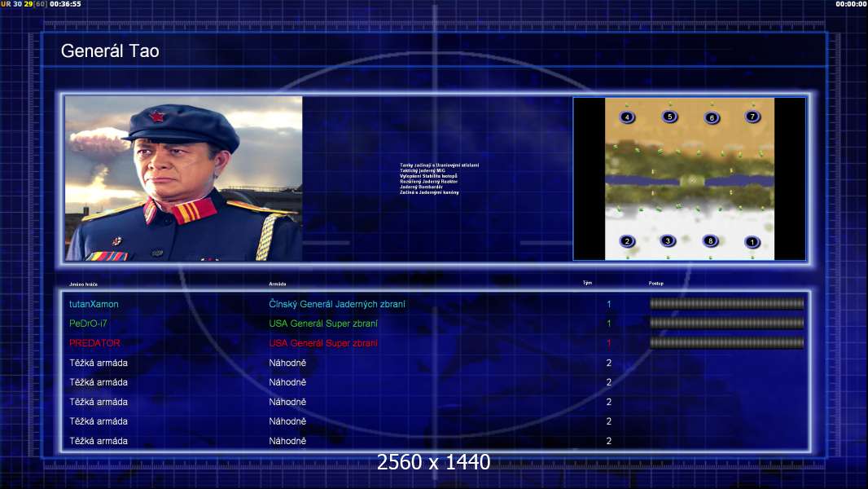Pick start position marker 4 on map
The height and width of the screenshot is (489, 868).
tap(627, 117)
